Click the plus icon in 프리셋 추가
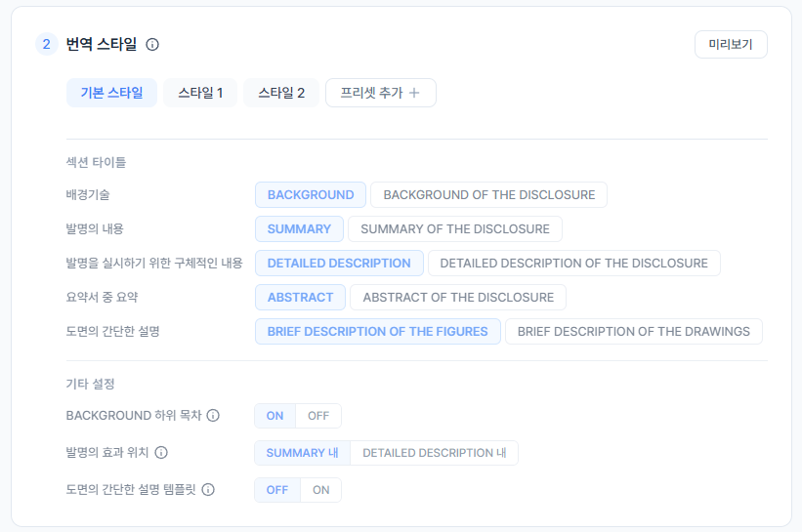Screen dimensions: 802x532 (x=414, y=93)
